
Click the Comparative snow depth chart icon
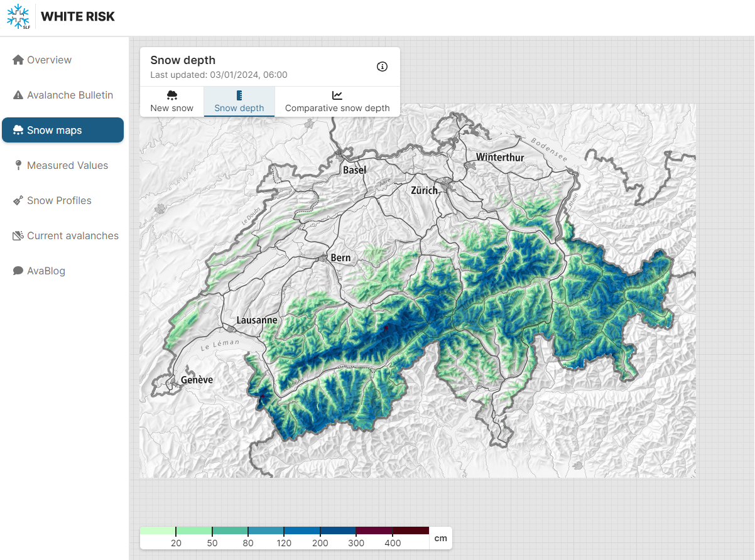[x=337, y=95]
